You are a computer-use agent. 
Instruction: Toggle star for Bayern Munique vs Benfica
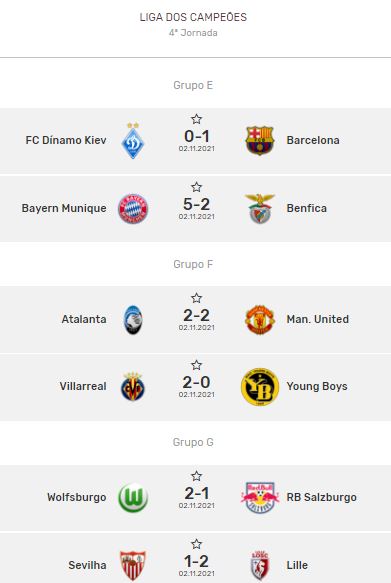point(196,187)
